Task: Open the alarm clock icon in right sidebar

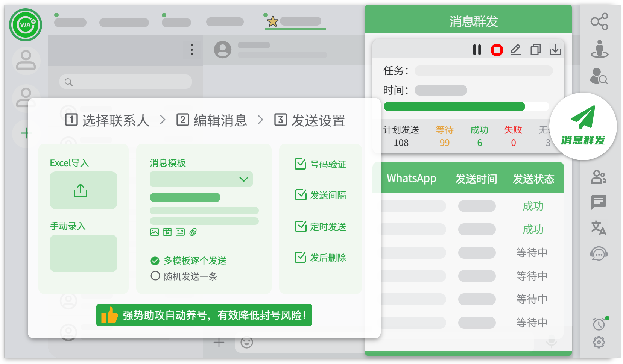Action: 599,324
